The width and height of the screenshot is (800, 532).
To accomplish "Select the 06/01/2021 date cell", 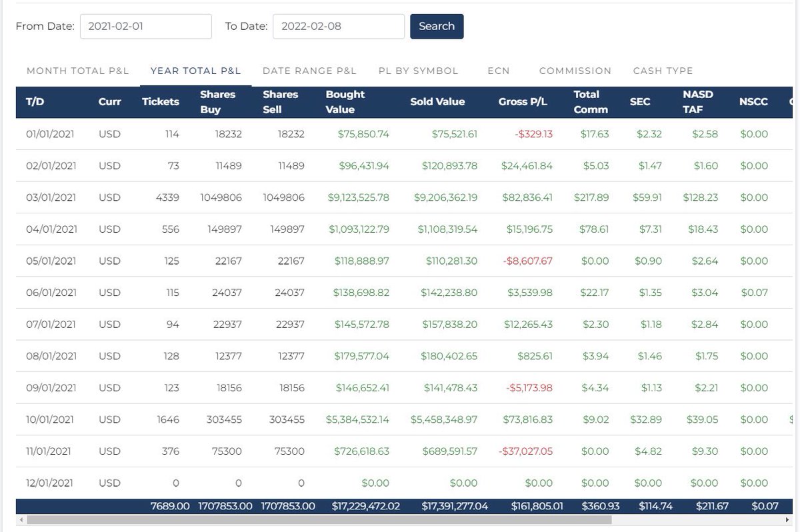I will (51, 293).
